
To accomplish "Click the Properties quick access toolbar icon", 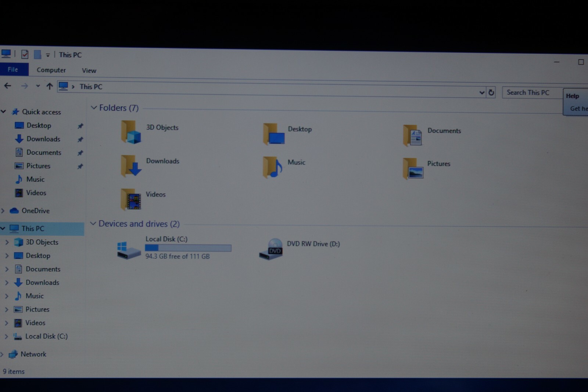I will click(x=25, y=54).
